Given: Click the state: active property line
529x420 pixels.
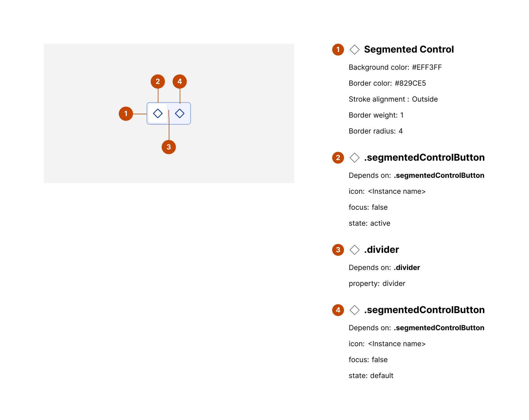Looking at the screenshot, I should click(369, 223).
